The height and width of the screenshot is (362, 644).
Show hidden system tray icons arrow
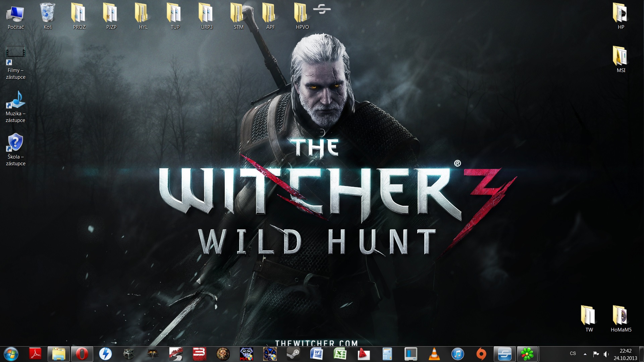tap(585, 354)
